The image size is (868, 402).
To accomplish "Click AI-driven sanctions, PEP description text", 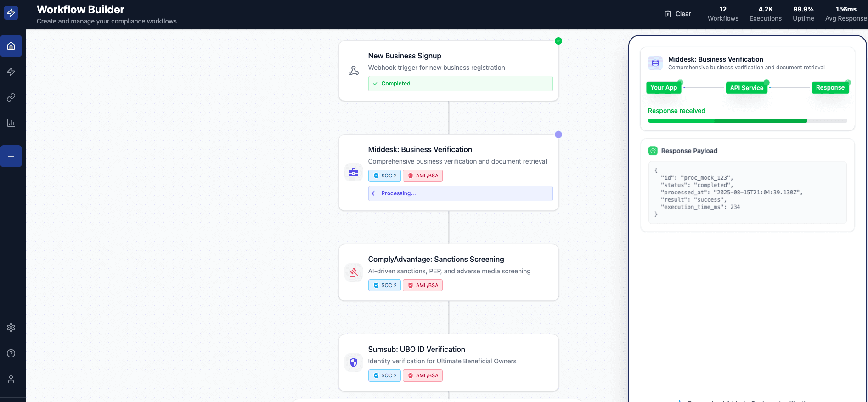I will 449,271.
